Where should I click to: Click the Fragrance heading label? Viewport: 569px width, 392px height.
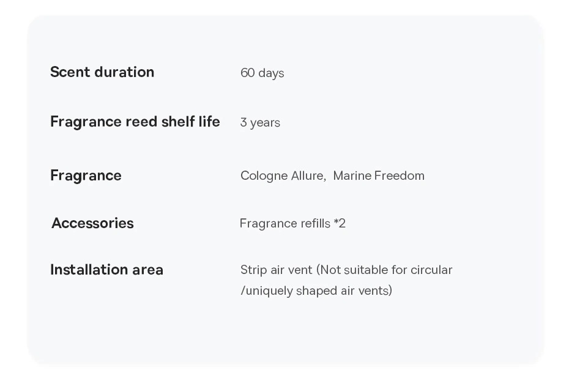point(86,176)
